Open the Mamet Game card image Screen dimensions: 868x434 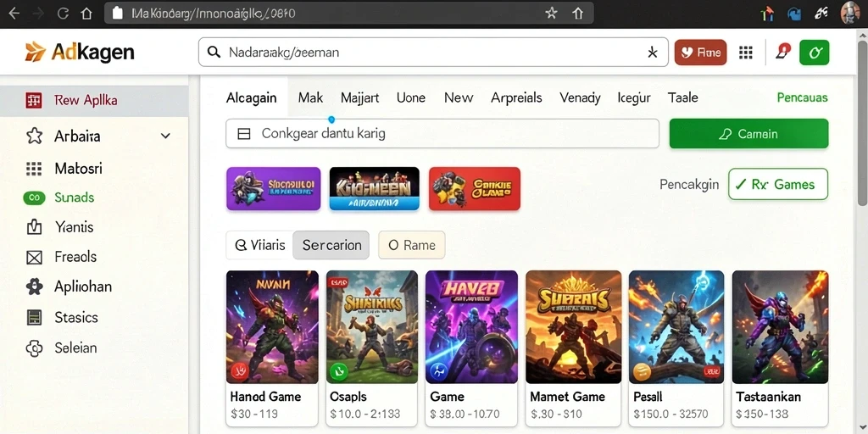574,327
